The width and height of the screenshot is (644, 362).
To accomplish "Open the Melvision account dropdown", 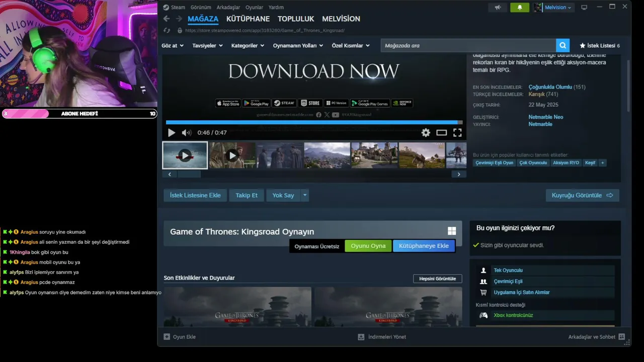I will [x=558, y=8].
